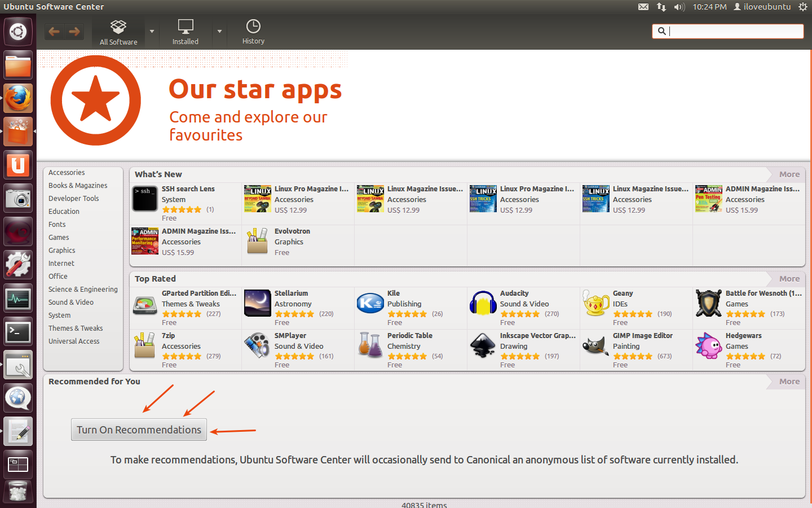812x508 pixels.
Task: Open SMPlayer app icon
Action: click(258, 345)
